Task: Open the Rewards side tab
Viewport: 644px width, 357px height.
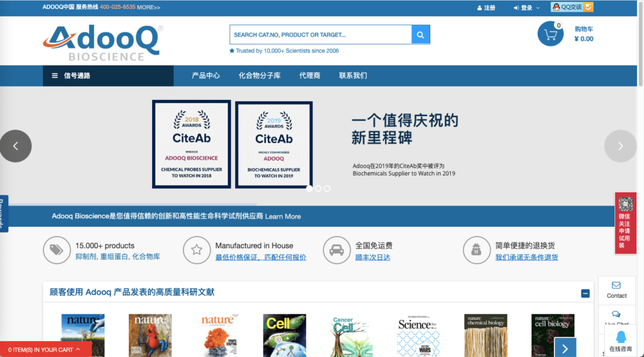Action: pyautogui.click(x=3, y=213)
